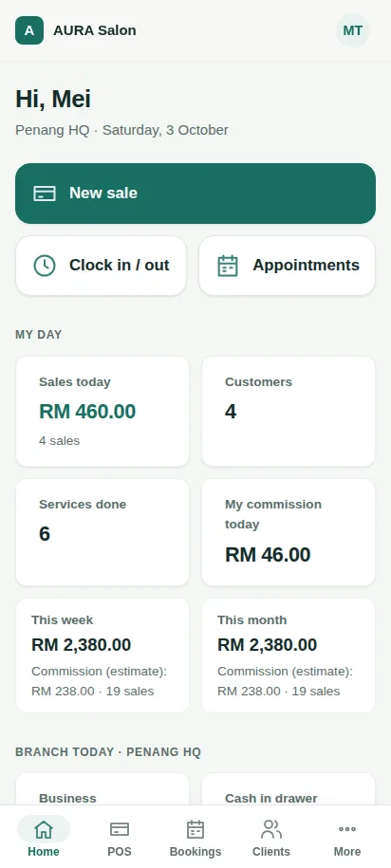391x868 pixels.
Task: Click the card icon on New sale
Action: (45, 194)
